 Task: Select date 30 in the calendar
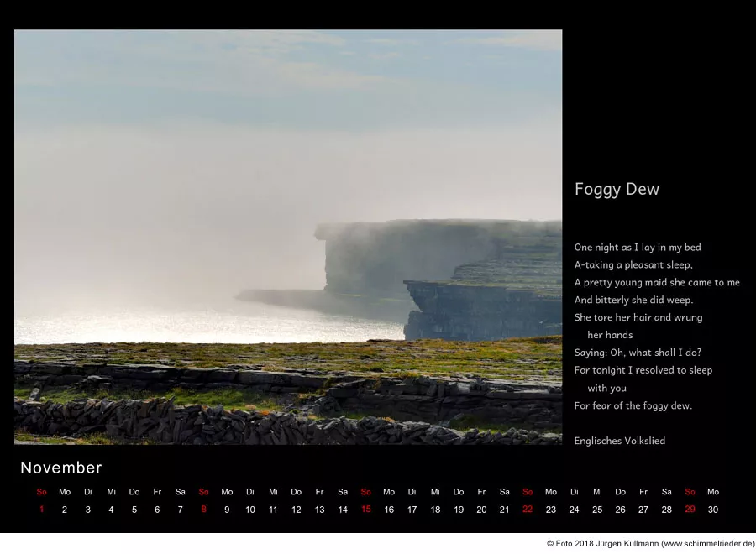(713, 510)
